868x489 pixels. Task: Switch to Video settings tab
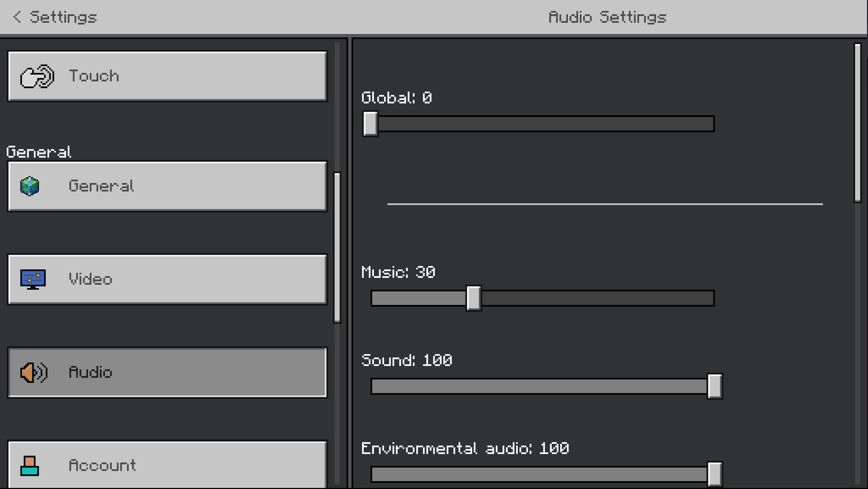tap(167, 279)
